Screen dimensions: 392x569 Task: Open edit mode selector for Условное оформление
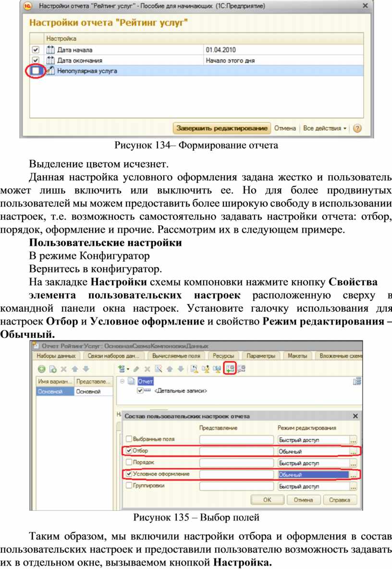click(353, 475)
